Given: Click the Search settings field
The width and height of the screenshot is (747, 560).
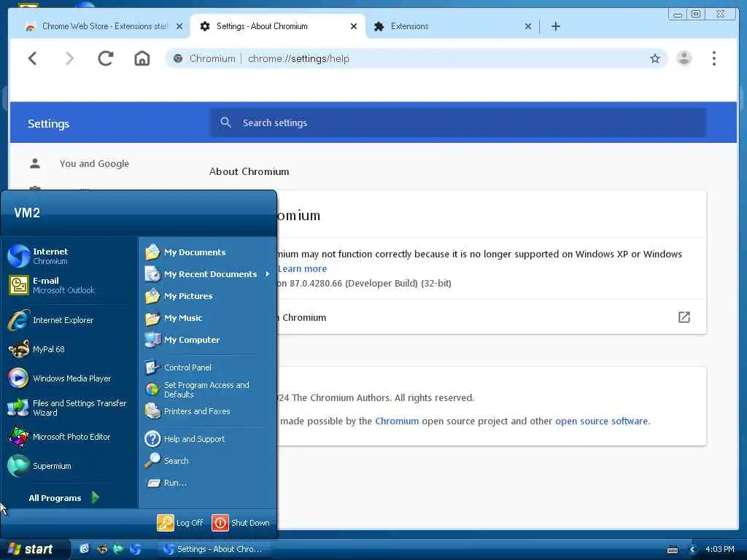Looking at the screenshot, I should tap(458, 122).
